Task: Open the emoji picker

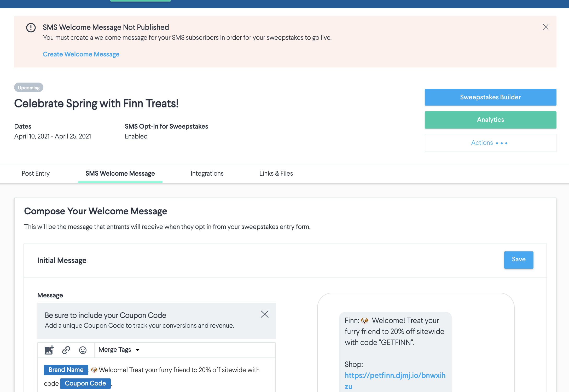Action: tap(83, 350)
